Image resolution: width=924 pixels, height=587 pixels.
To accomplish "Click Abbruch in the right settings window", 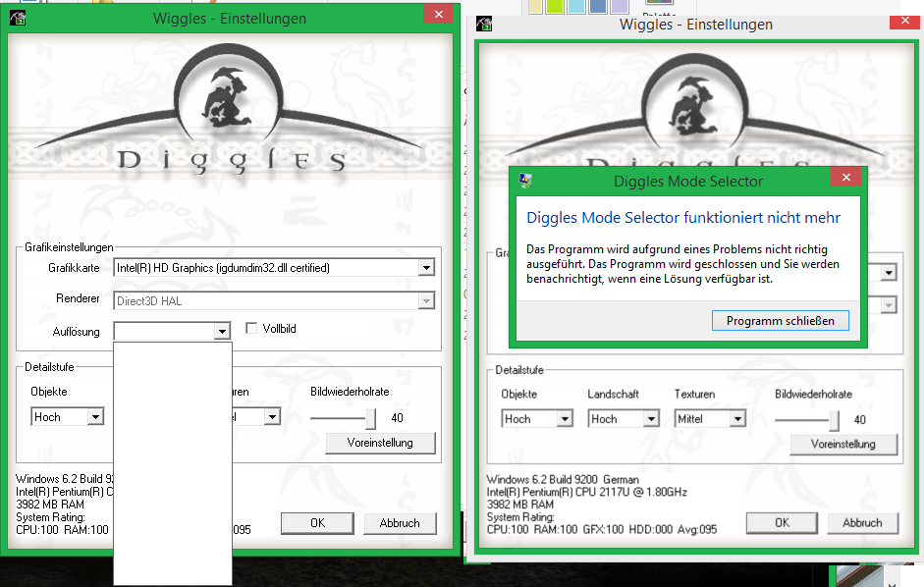I will tap(862, 523).
